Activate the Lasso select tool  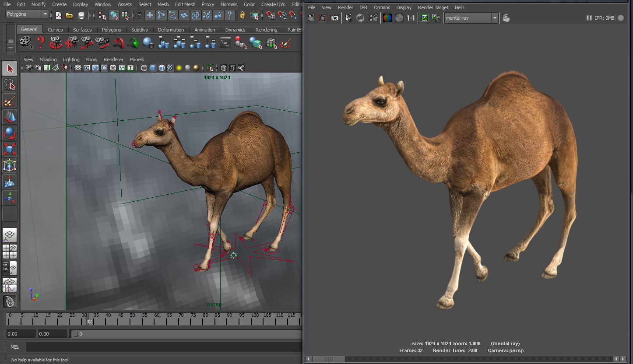(10, 84)
